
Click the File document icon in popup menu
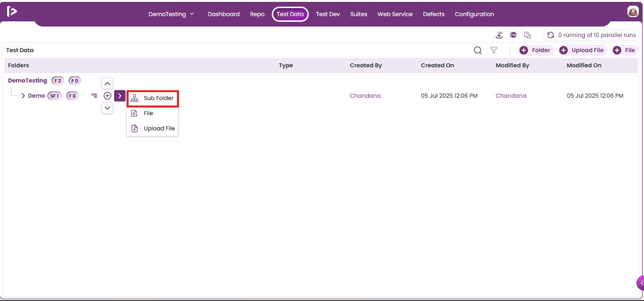[x=134, y=113]
